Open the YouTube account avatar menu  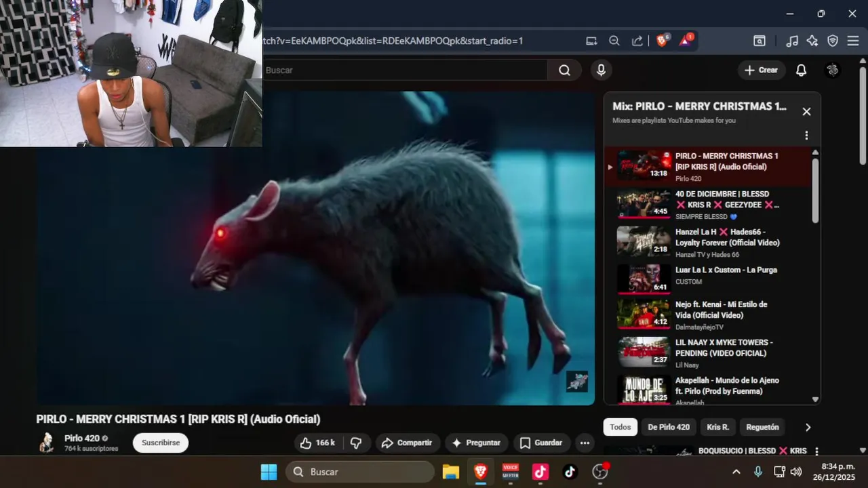833,70
